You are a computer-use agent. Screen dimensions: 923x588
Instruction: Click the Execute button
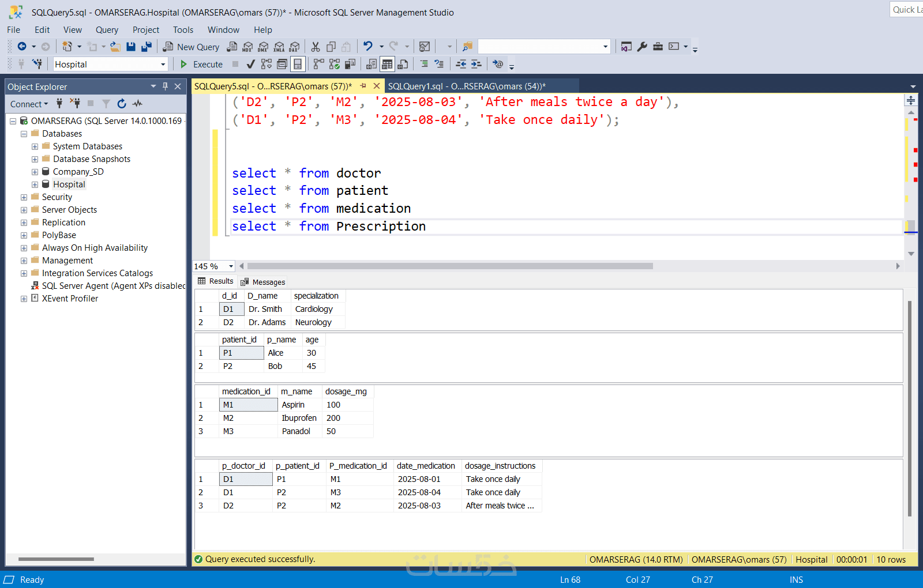coord(201,65)
